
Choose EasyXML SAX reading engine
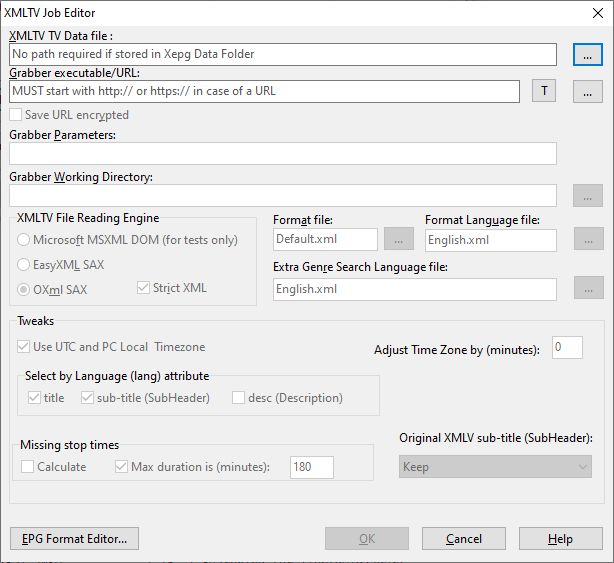[x=24, y=265]
